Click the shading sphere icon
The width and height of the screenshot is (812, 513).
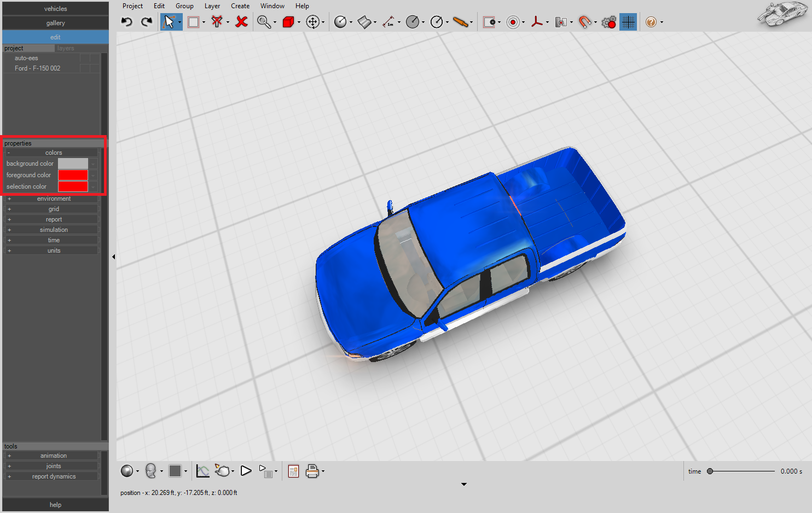pos(127,471)
